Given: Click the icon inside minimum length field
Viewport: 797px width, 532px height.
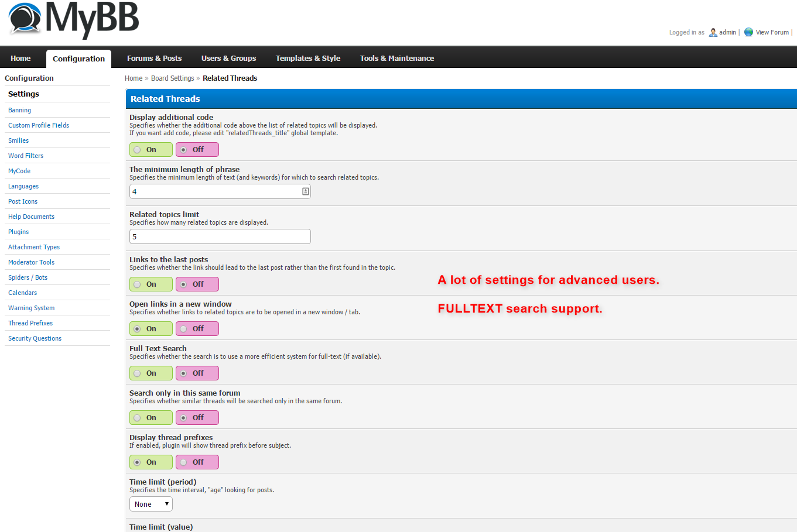Looking at the screenshot, I should coord(305,191).
